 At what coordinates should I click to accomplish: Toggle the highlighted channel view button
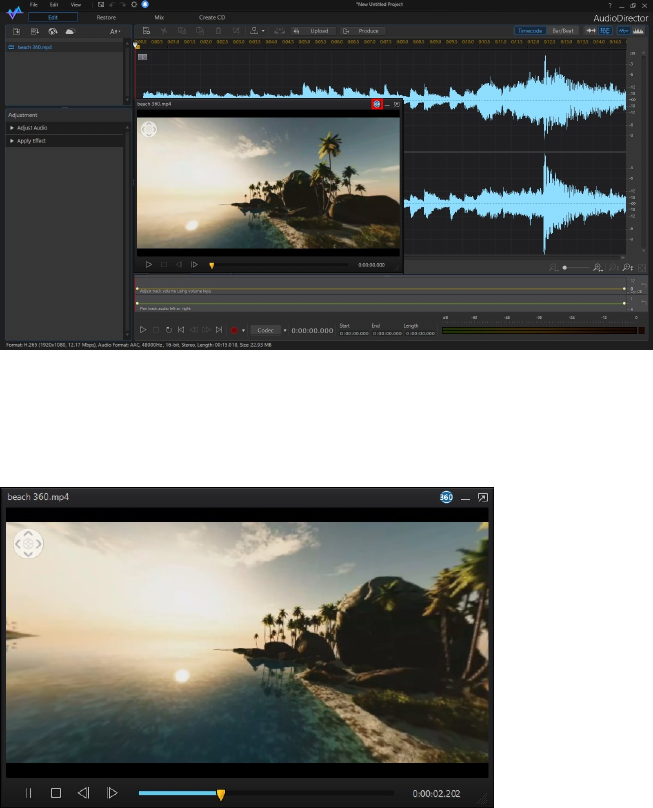[605, 31]
